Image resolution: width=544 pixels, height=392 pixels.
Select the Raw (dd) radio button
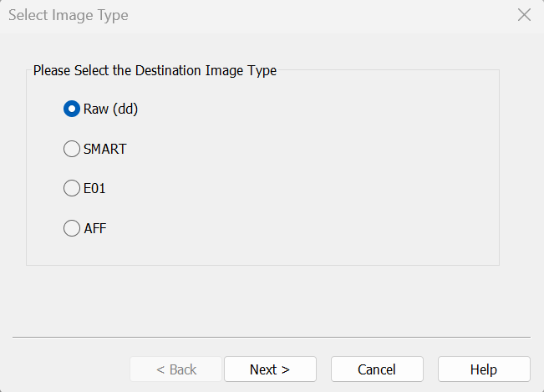(x=72, y=109)
